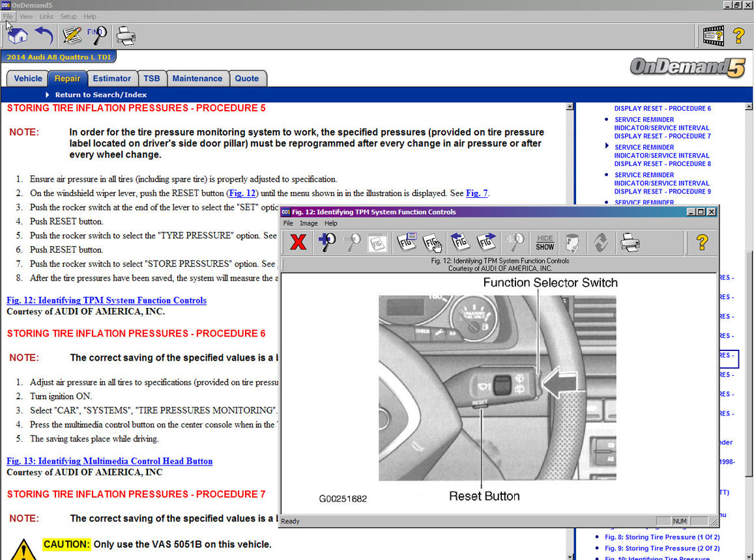Go to the Home icon in main toolbar

[18, 36]
